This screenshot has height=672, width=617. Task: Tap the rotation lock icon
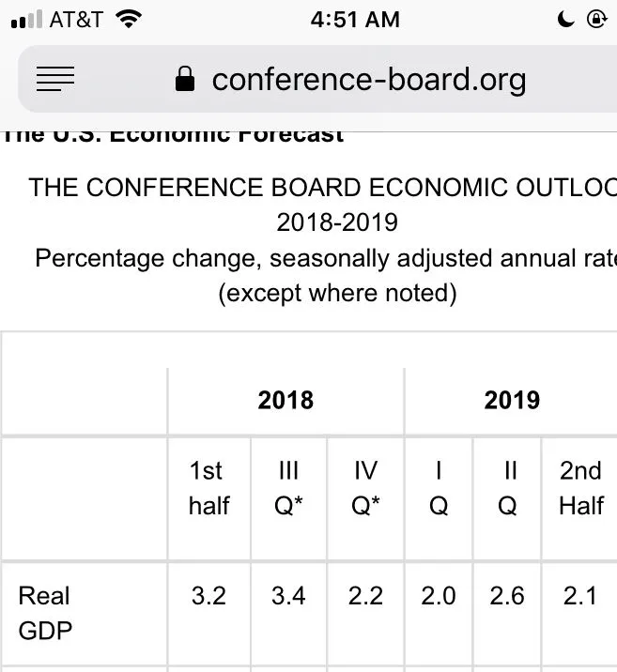(596, 19)
